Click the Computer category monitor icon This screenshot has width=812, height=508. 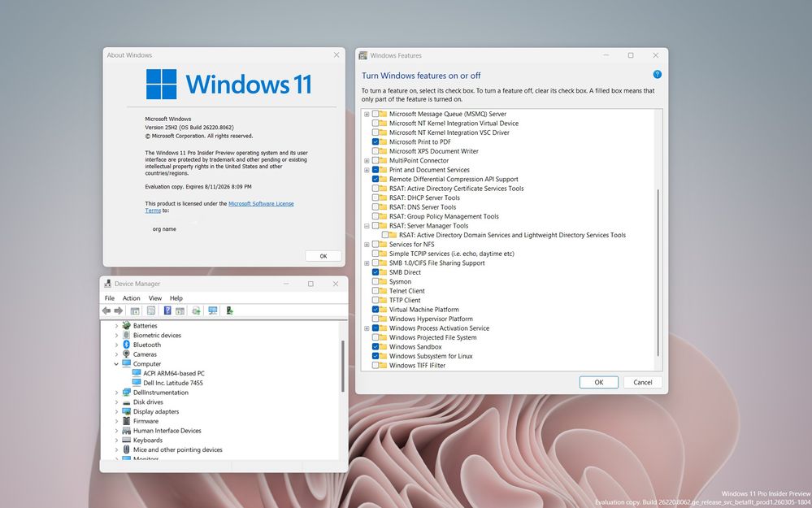[126, 364]
